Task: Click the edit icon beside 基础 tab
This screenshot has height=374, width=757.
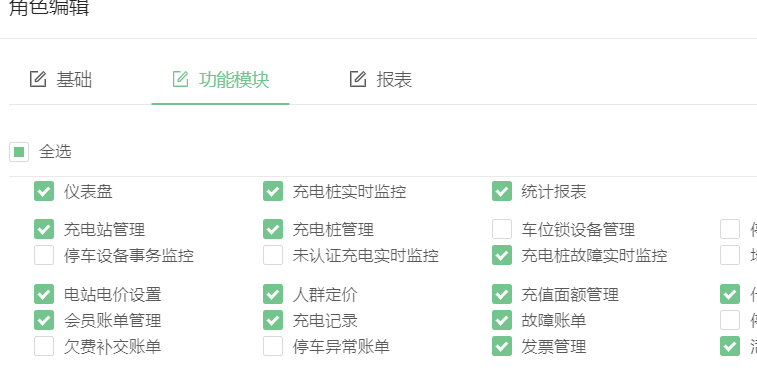Action: coord(38,79)
